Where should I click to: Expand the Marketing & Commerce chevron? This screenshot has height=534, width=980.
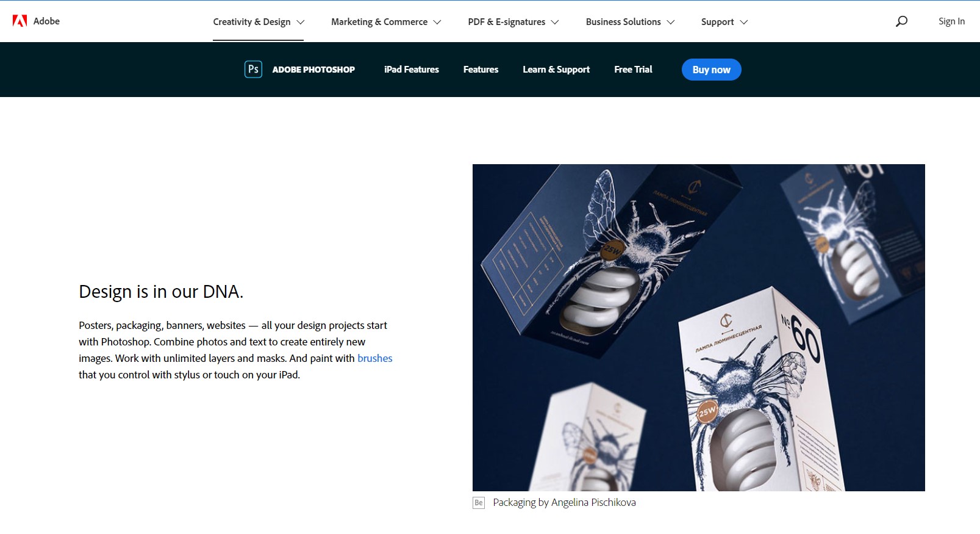coord(437,22)
